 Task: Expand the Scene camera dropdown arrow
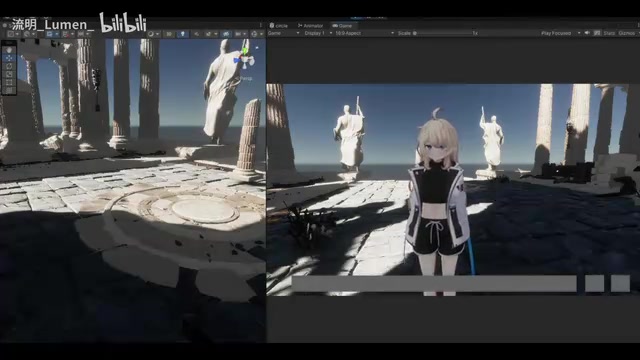[244, 34]
